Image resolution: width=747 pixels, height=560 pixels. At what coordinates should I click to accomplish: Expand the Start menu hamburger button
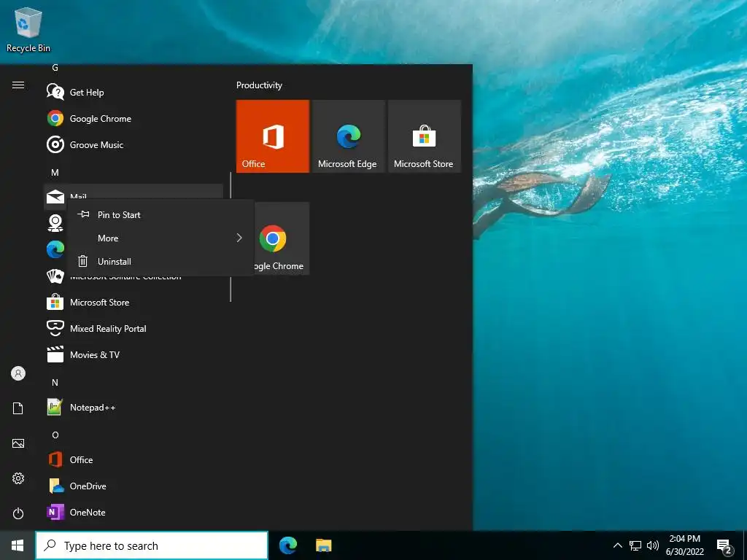[18, 85]
